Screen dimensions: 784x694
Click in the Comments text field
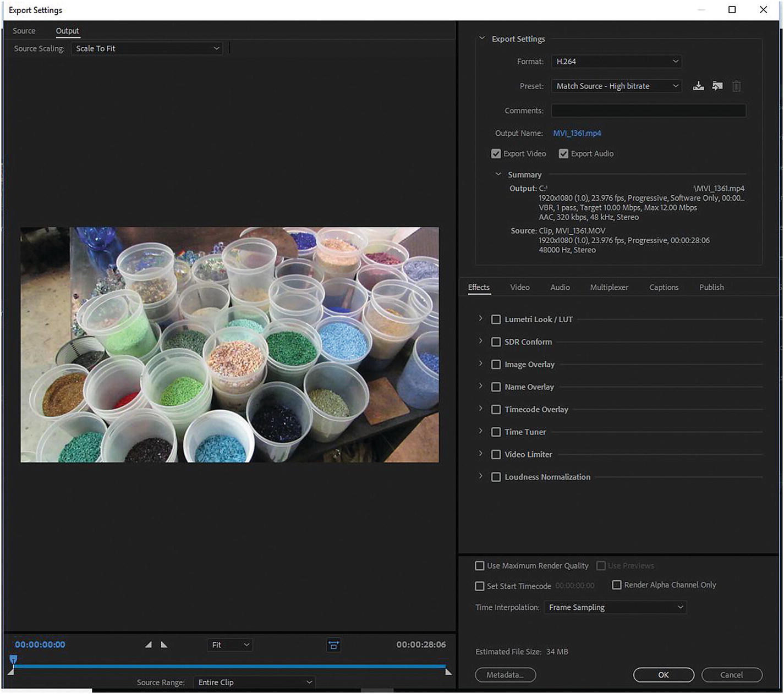pyautogui.click(x=648, y=111)
